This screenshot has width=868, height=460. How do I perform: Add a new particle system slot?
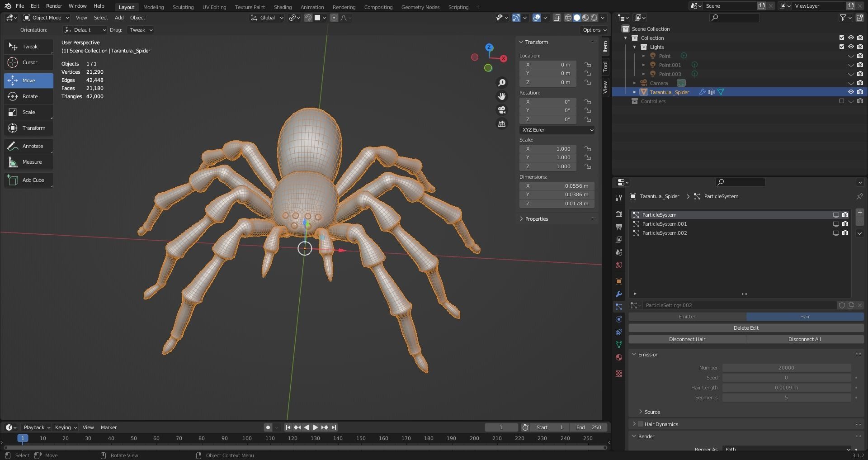[x=860, y=213]
